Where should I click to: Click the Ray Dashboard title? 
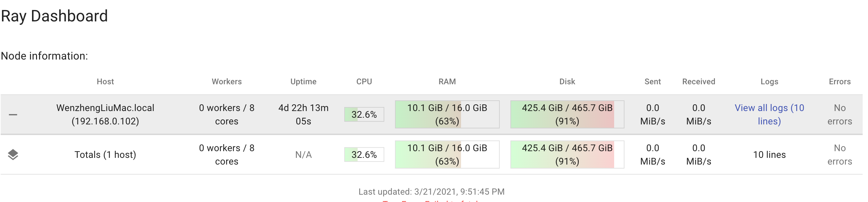[x=54, y=16]
